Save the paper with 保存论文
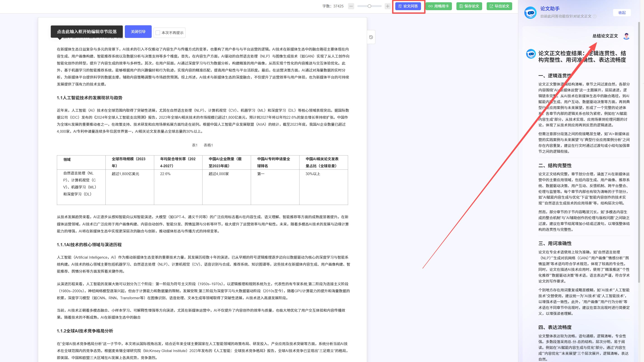Image resolution: width=644 pixels, height=362 pixels. (469, 6)
